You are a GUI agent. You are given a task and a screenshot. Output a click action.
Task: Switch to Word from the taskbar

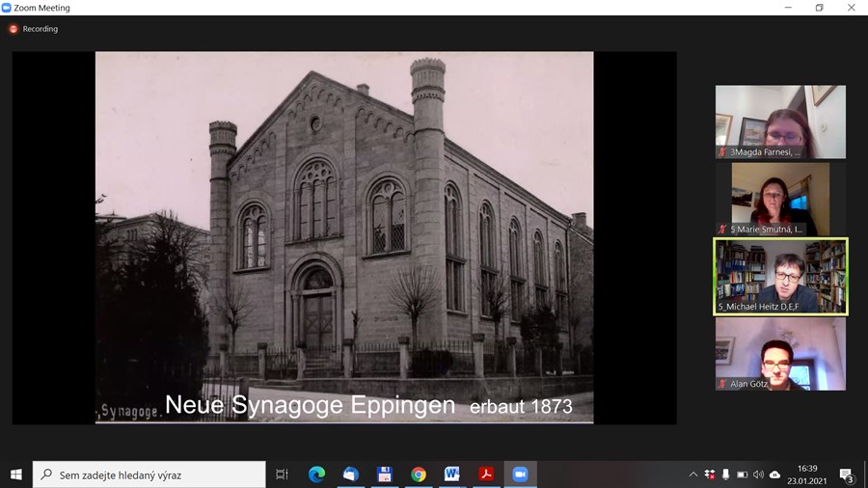tap(452, 474)
